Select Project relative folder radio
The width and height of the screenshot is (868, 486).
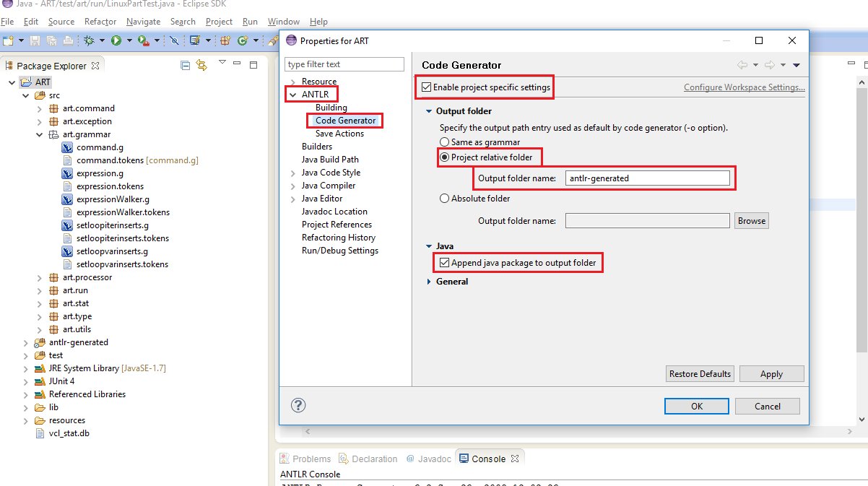tap(445, 157)
